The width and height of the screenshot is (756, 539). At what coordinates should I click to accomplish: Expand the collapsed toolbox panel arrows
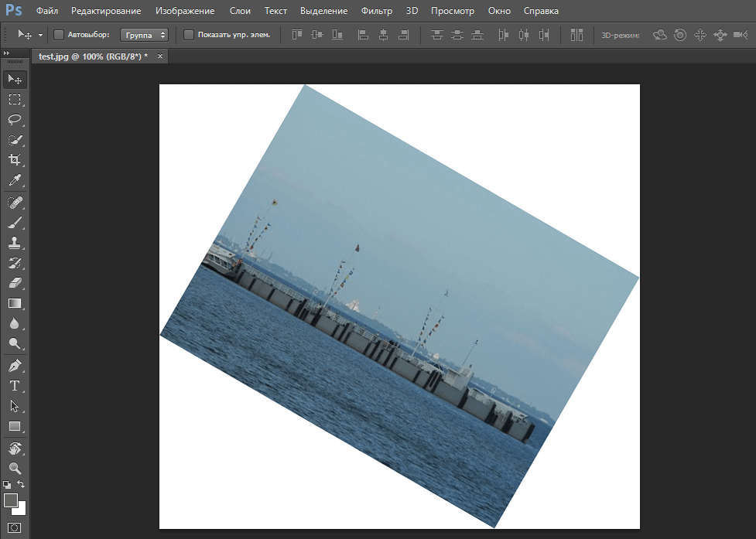pyautogui.click(x=6, y=53)
